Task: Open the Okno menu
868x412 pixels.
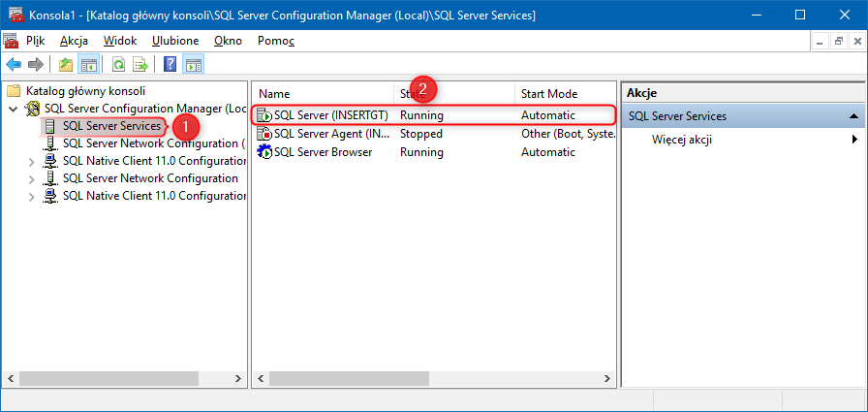Action: click(228, 41)
